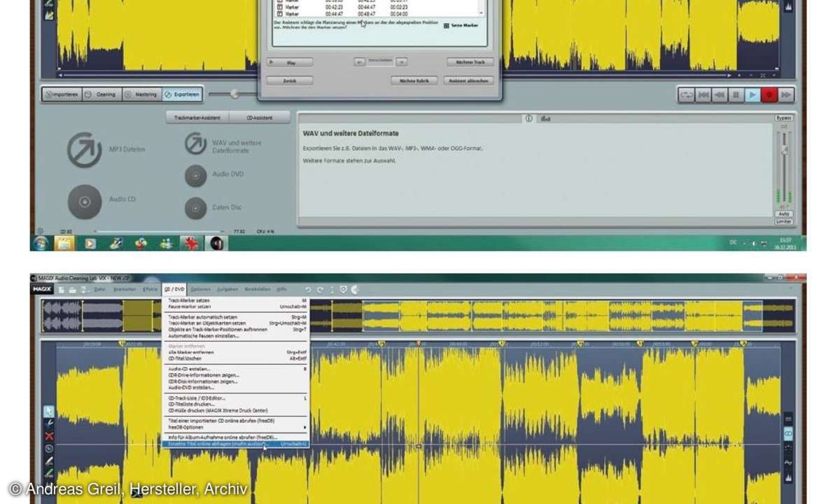This screenshot has width=840, height=504.
Task: Toggle the Limiter button
Action: point(783,221)
